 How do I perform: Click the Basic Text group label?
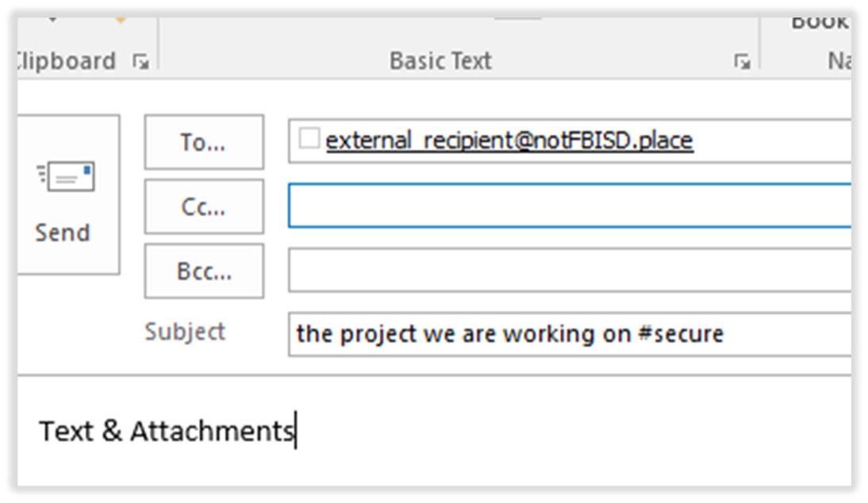(440, 60)
